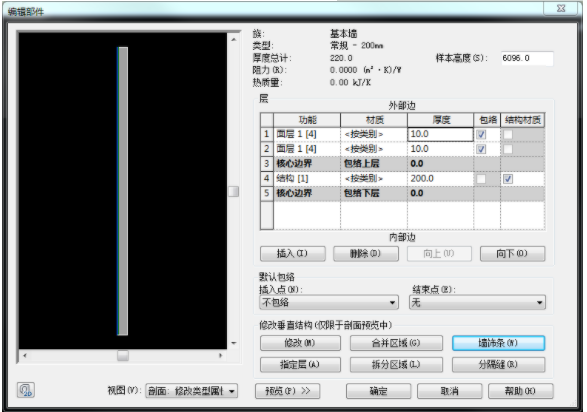
Task: Toggle 结构材质 checkbox for 结构 [1] row
Action: tap(508, 179)
